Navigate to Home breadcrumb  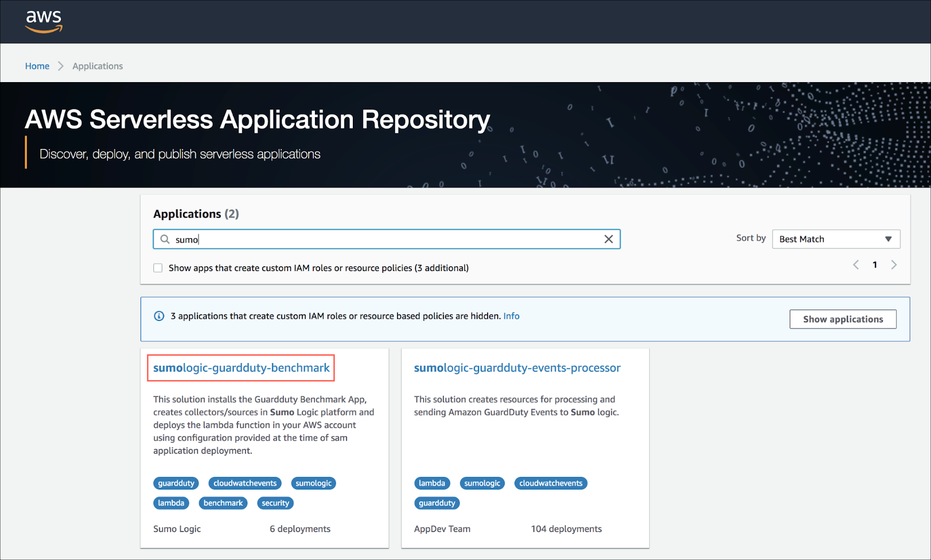pyautogui.click(x=37, y=66)
